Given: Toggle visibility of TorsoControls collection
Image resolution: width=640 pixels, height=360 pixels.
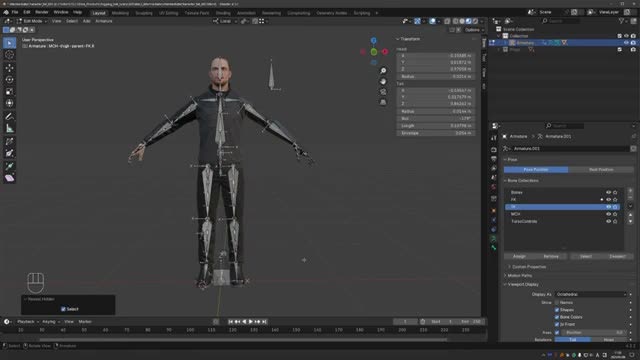Looking at the screenshot, I should coord(608,221).
